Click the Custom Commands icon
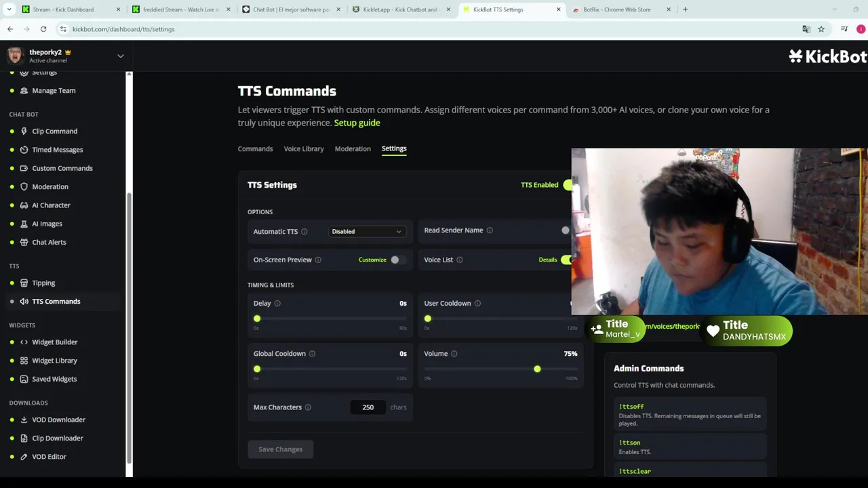Screen dimensions: 868x488 [x=24, y=168]
